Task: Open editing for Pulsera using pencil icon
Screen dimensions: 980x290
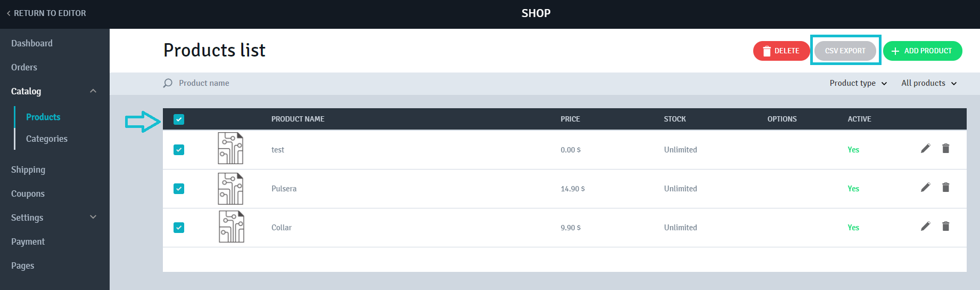Action: [x=926, y=187]
